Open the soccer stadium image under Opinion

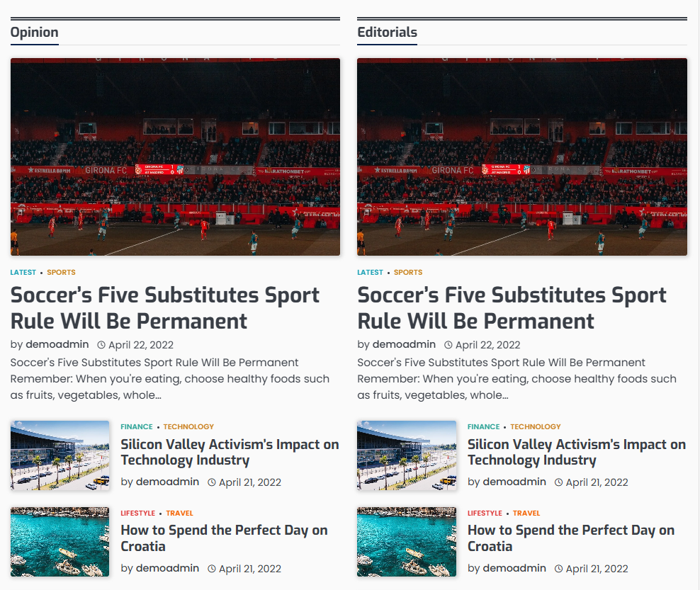175,157
